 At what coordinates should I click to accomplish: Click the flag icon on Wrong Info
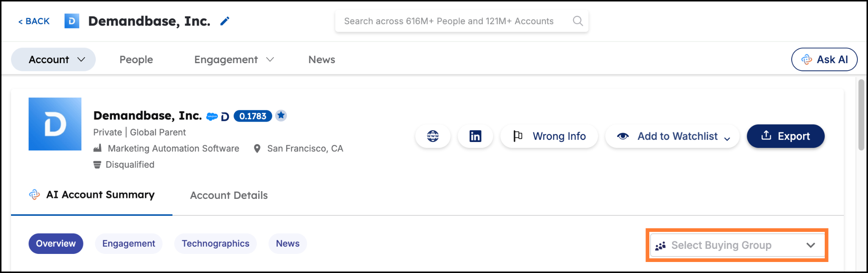[517, 136]
